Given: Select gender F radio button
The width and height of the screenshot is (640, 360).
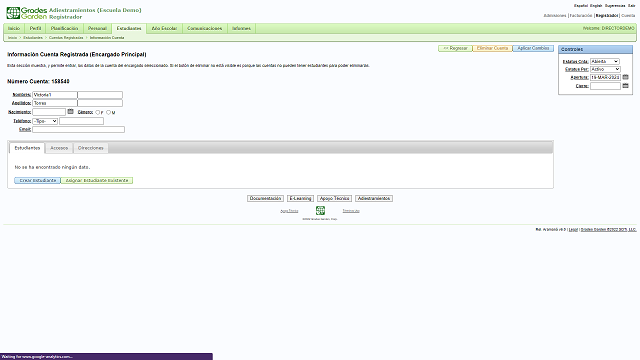Looking at the screenshot, I should click(98, 112).
